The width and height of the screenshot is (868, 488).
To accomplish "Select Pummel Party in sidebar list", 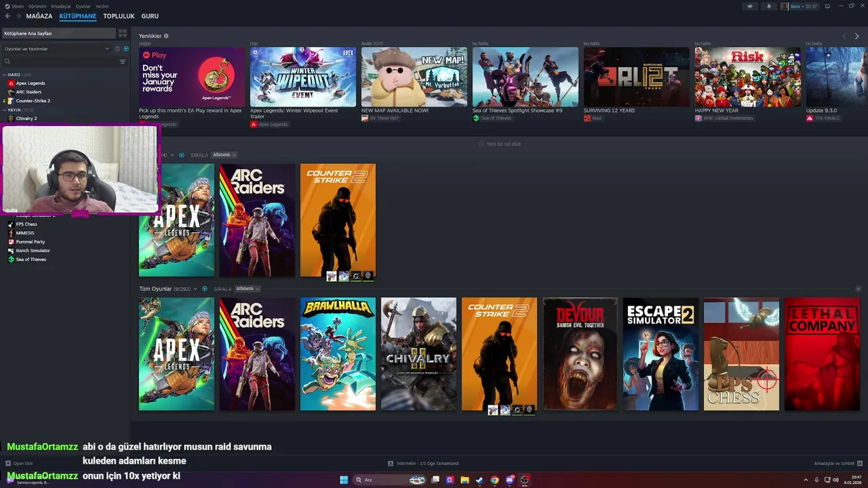I will (31, 242).
